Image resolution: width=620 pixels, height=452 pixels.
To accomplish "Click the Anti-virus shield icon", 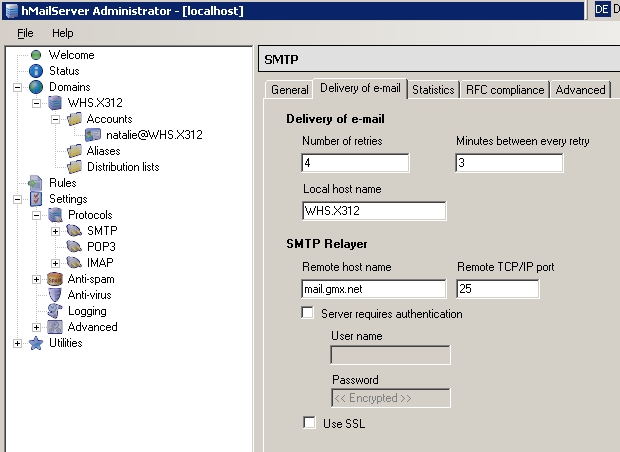I will point(55,295).
